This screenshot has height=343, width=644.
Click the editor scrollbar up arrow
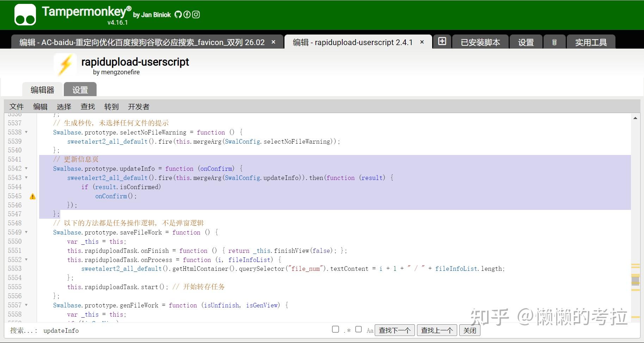point(635,118)
